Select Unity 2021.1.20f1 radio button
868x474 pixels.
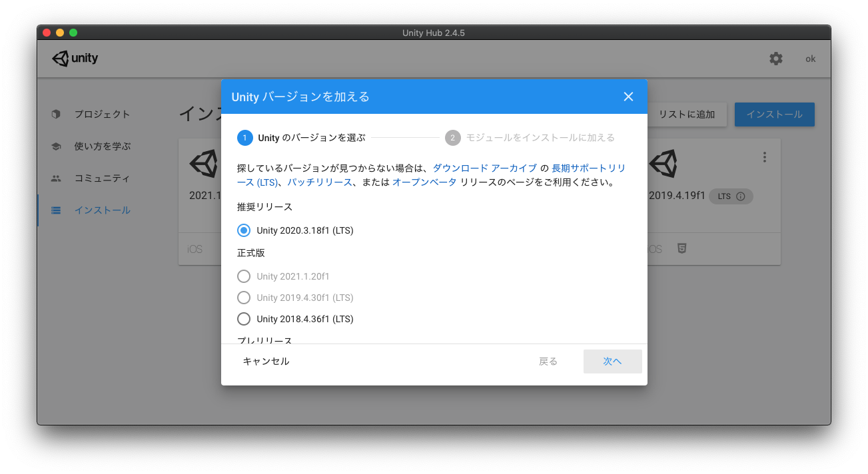pyautogui.click(x=244, y=276)
